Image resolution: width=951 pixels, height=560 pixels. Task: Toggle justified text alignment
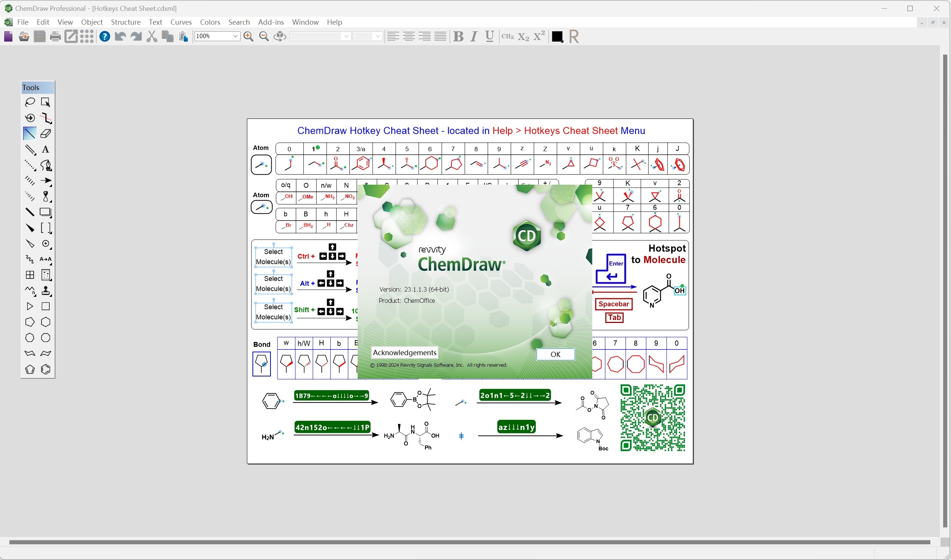441,36
